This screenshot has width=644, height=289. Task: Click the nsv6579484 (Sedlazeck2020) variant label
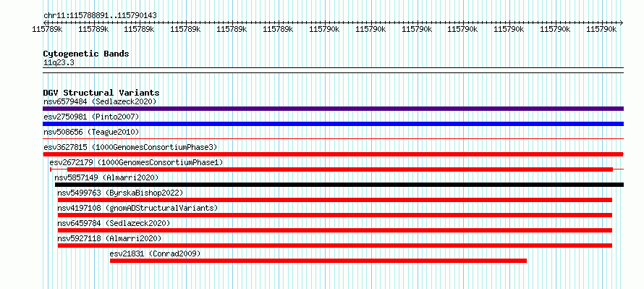tap(100, 101)
